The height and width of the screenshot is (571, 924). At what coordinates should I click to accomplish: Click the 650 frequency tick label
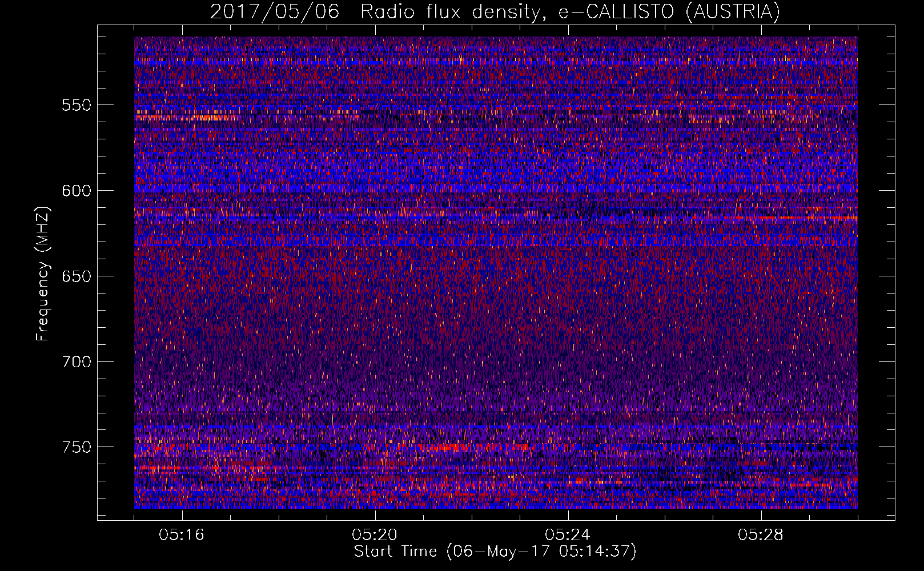[77, 276]
